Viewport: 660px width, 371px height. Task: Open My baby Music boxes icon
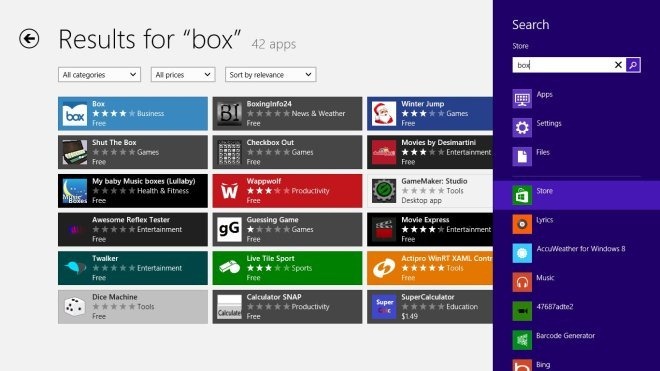coord(75,191)
